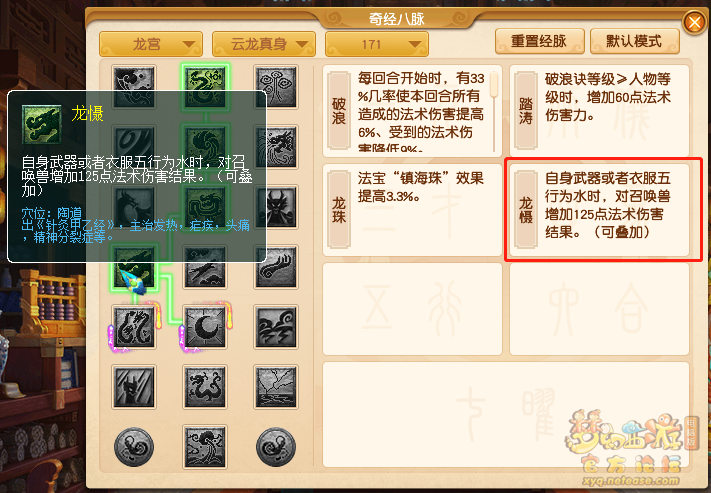Expand the 云龙真身 dropdown
This screenshot has height=493, width=711.
(x=264, y=44)
